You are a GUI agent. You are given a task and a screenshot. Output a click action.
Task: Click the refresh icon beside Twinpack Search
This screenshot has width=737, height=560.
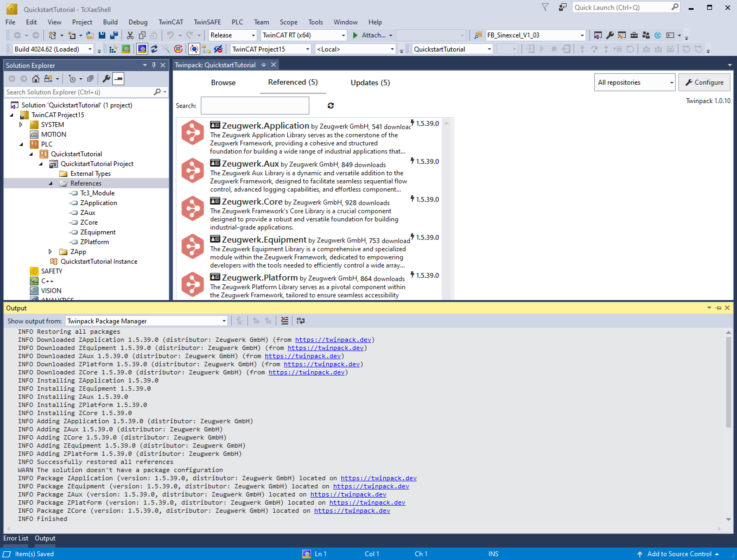coord(330,105)
